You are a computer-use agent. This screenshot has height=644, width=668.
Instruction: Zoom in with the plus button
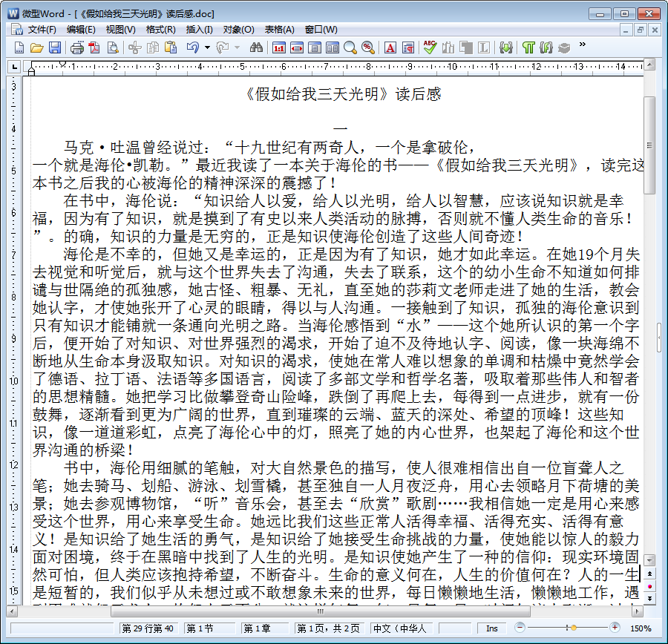(x=615, y=628)
